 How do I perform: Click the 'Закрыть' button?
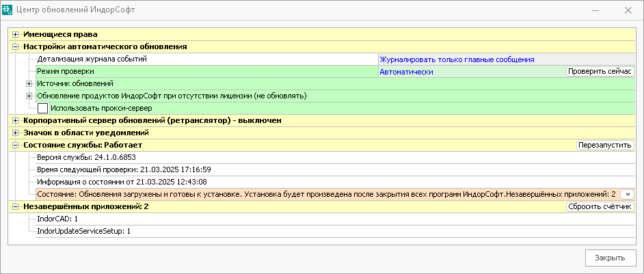(610, 258)
